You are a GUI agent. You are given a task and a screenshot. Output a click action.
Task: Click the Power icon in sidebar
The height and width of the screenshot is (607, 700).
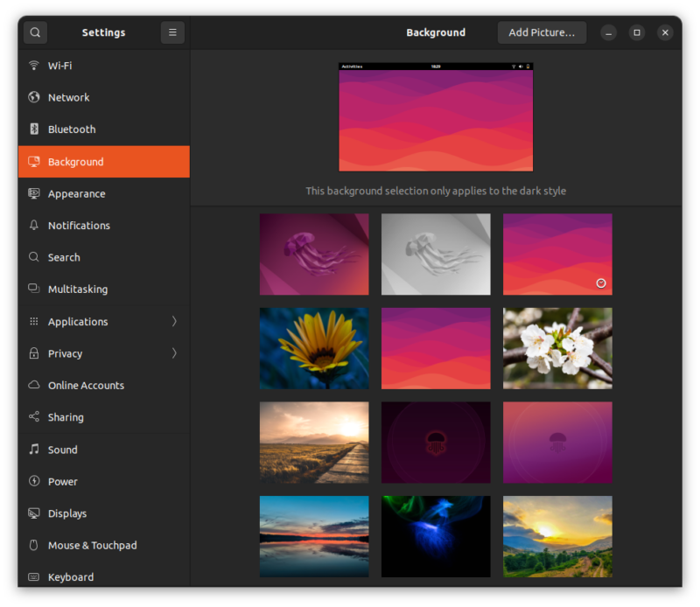[x=34, y=481]
